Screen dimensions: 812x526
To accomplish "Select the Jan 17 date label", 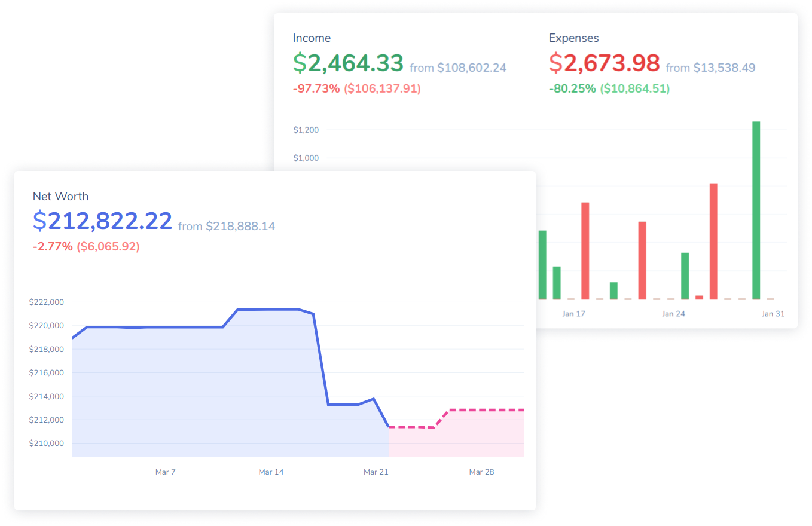I will point(573,314).
